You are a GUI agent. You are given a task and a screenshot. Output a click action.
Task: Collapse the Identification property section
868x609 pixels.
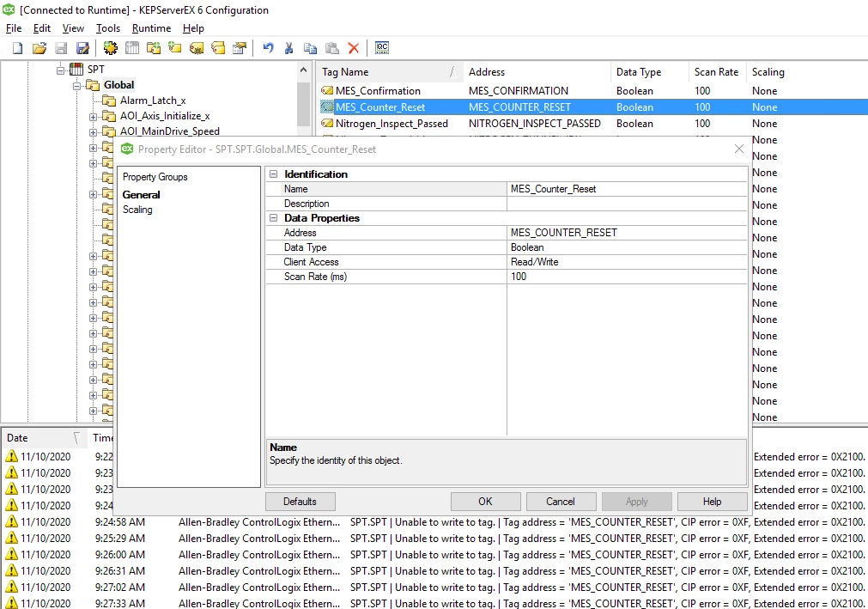(274, 174)
